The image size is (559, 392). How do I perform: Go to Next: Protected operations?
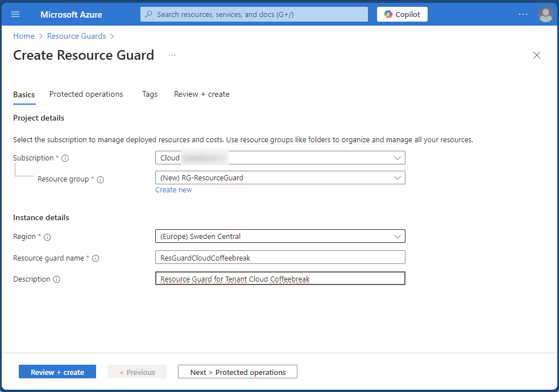pos(238,372)
